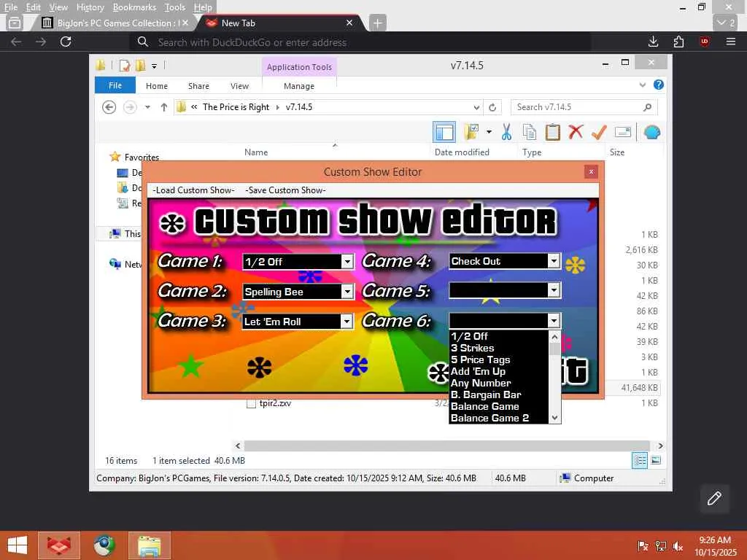Open the Game 2 dropdown showing Spelling Bee
The image size is (747, 560).
click(x=348, y=292)
